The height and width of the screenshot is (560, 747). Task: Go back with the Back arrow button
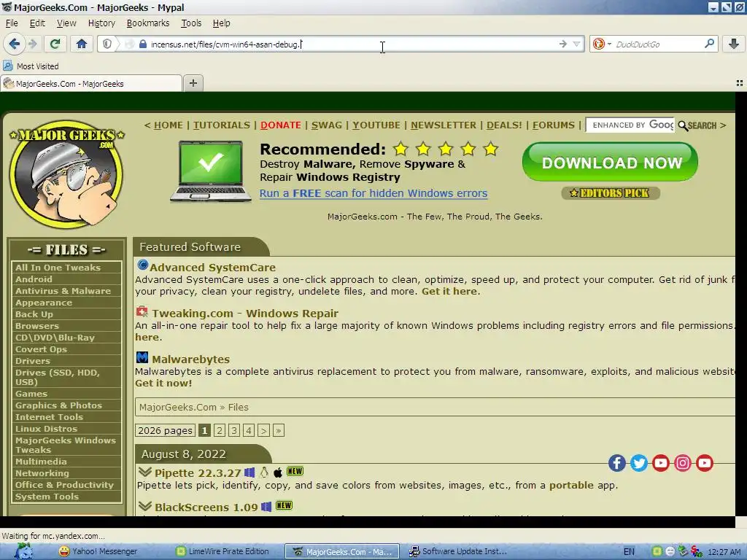(x=15, y=44)
